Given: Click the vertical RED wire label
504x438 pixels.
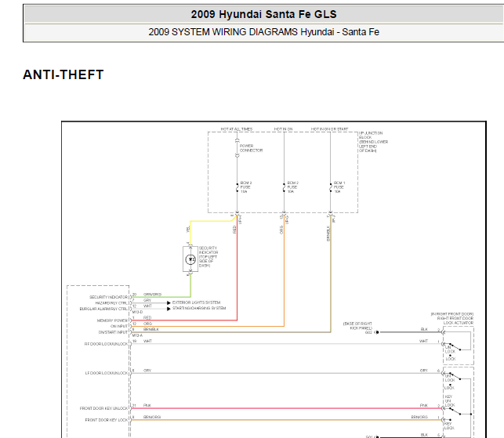Looking at the screenshot, I should pos(234,230).
